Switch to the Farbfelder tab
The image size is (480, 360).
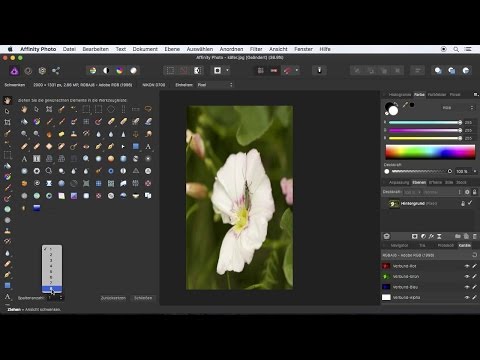pyautogui.click(x=437, y=95)
